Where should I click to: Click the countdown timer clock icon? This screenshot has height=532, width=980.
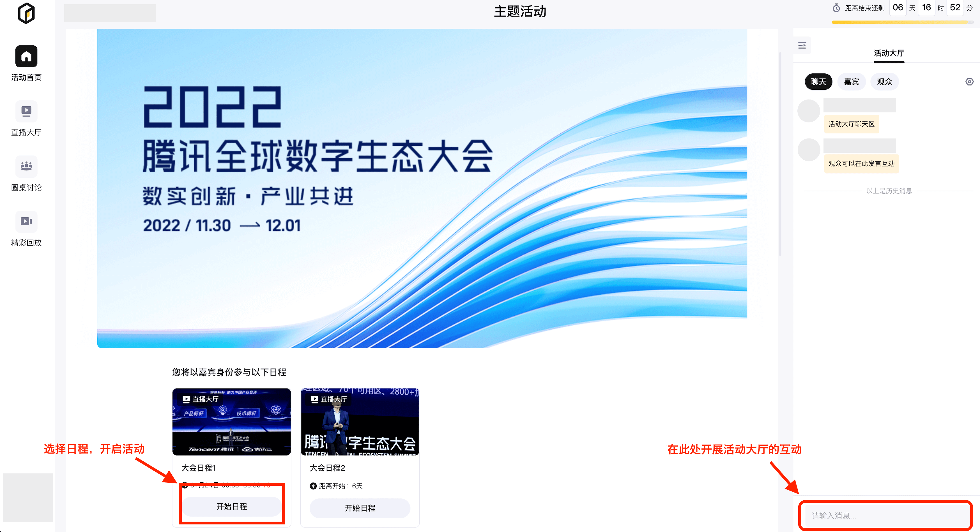tap(836, 8)
